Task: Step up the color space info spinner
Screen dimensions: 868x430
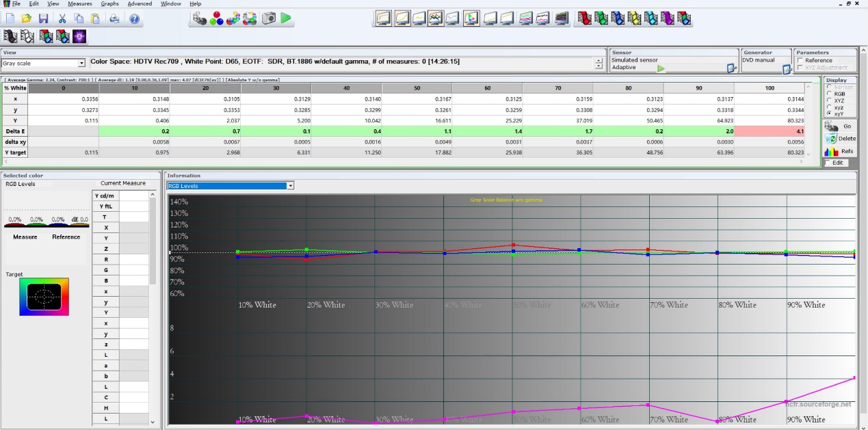Action: tap(599, 60)
